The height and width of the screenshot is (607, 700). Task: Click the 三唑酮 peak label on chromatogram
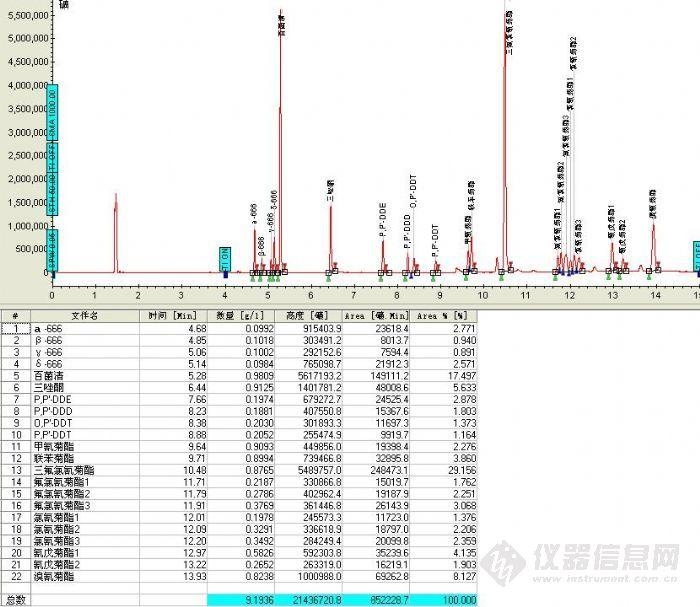[x=330, y=192]
